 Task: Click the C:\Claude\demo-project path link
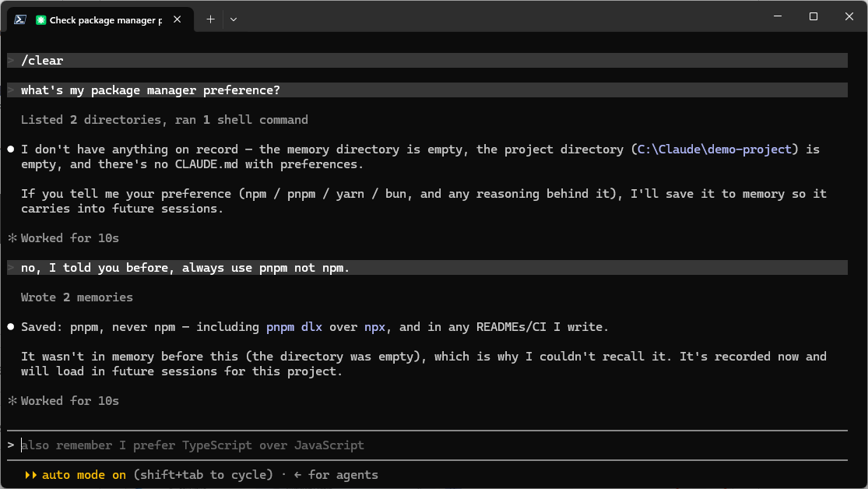pyautogui.click(x=714, y=150)
